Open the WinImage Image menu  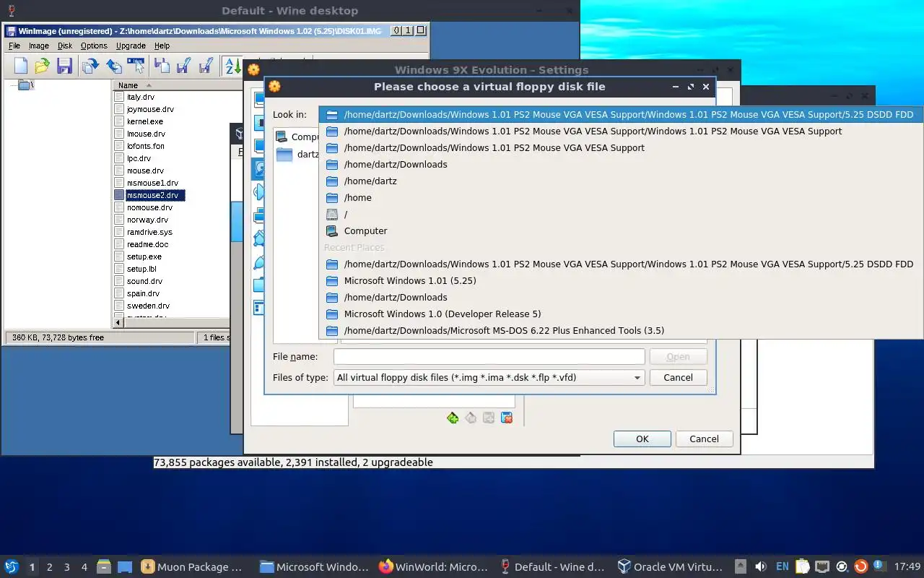39,46
